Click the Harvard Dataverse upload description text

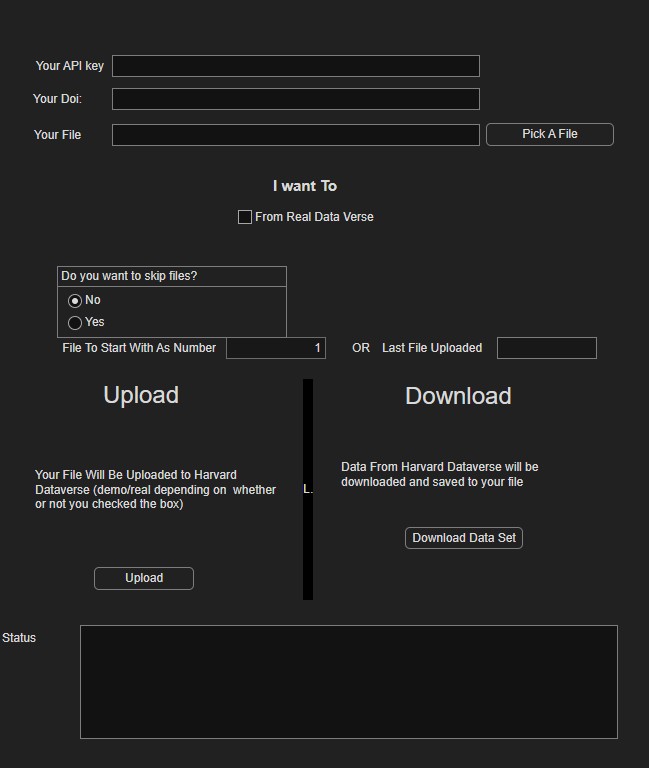tap(155, 489)
